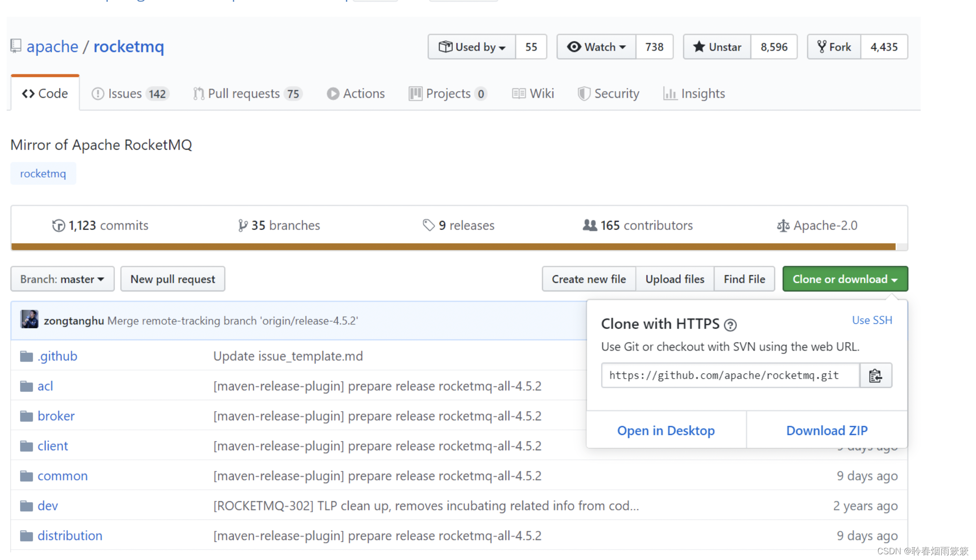Viewport: 976px width, 560px height.
Task: Click the copy-to-clipboard icon for clone URL
Action: pos(875,376)
